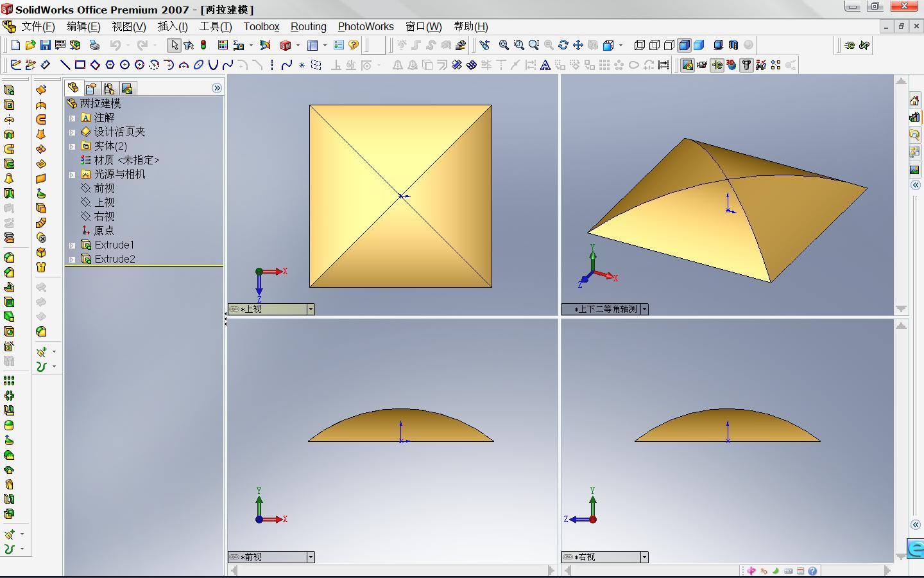Toggle Shadows in Shaded Mode
The image size is (924, 578).
(719, 45)
